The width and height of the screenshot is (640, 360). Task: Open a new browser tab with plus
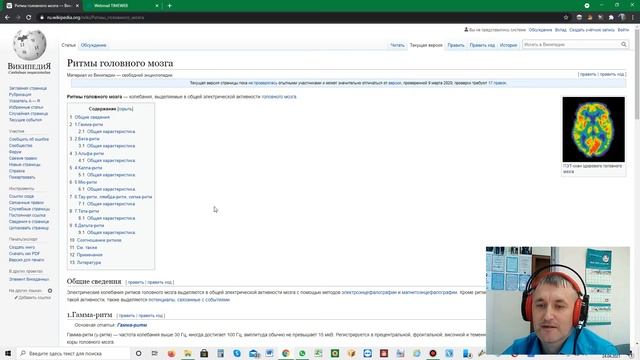[x=169, y=6]
